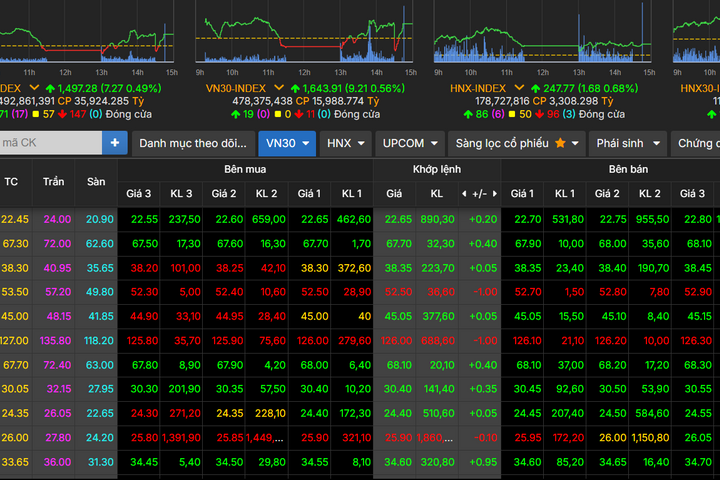Image resolution: width=720 pixels, height=480 pixels.
Task: Click the VN30-INDEX intraday chart
Action: tap(304, 32)
